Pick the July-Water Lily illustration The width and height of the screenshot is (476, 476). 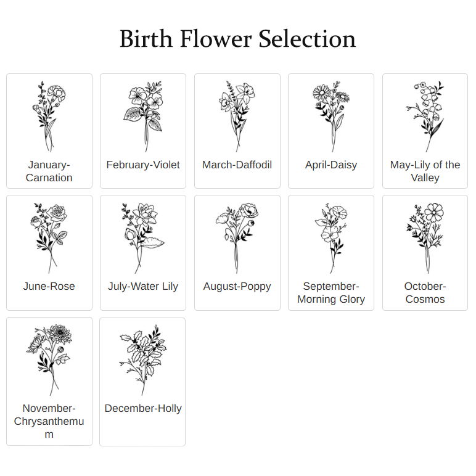(x=143, y=238)
